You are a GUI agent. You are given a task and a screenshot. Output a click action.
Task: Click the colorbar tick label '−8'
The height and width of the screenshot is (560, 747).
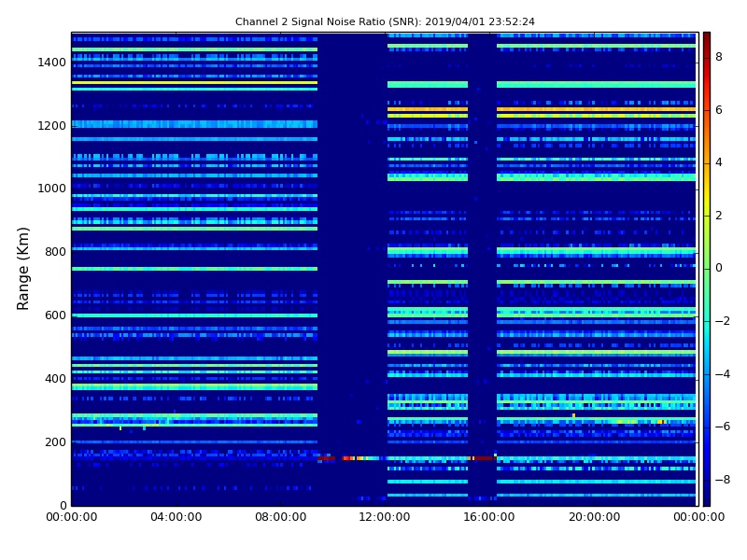pos(722,480)
